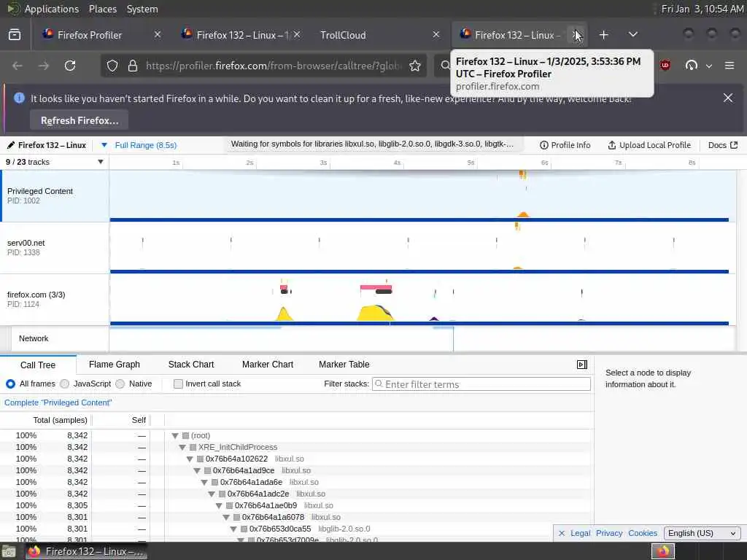Viewport: 747px width, 560px height.
Task: Open the 9 / 23 tracks dropdown
Action: point(54,162)
